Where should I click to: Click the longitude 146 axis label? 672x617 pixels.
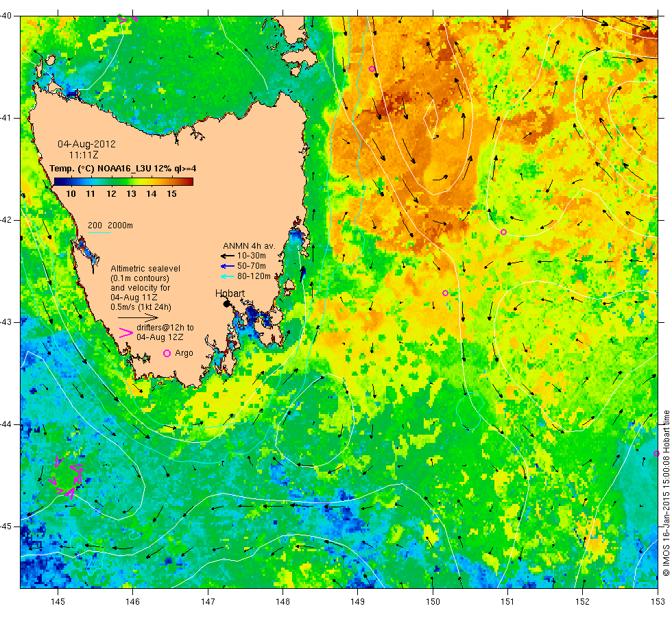tap(133, 602)
